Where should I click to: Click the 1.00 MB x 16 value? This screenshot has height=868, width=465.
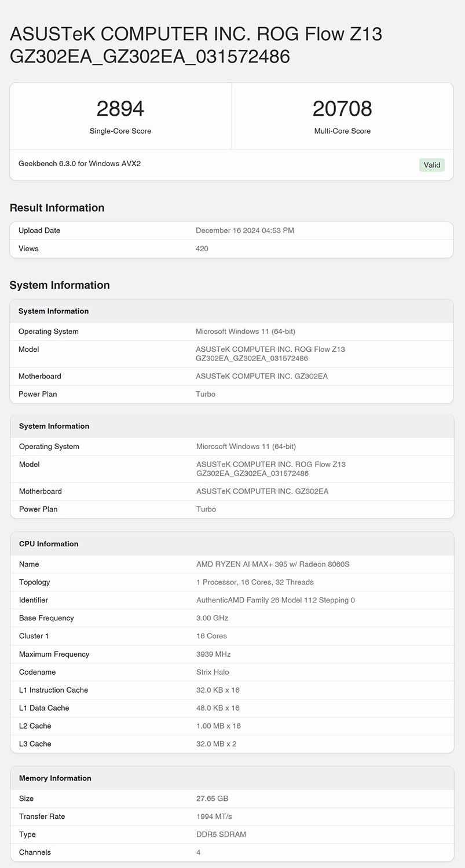pyautogui.click(x=218, y=726)
